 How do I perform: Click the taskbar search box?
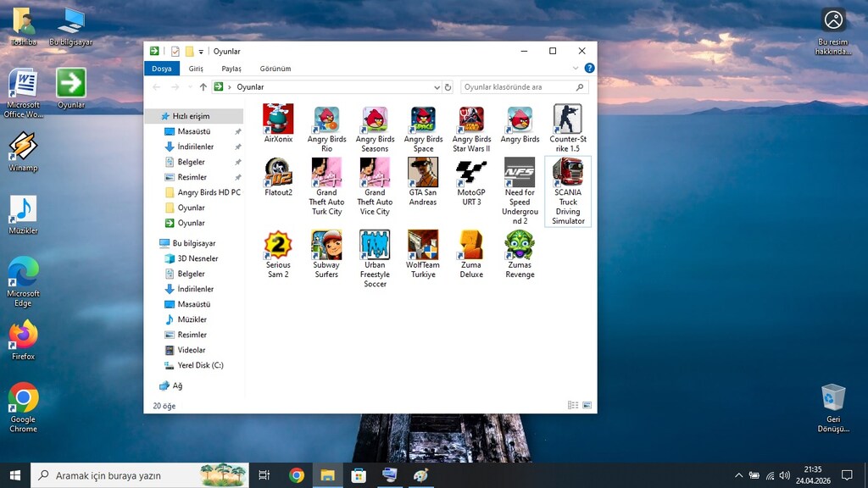[140, 475]
